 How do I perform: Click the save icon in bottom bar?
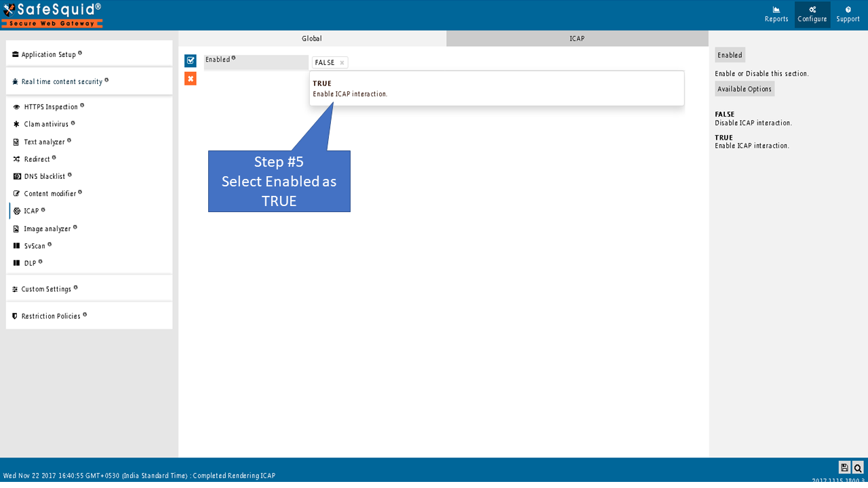click(x=844, y=468)
